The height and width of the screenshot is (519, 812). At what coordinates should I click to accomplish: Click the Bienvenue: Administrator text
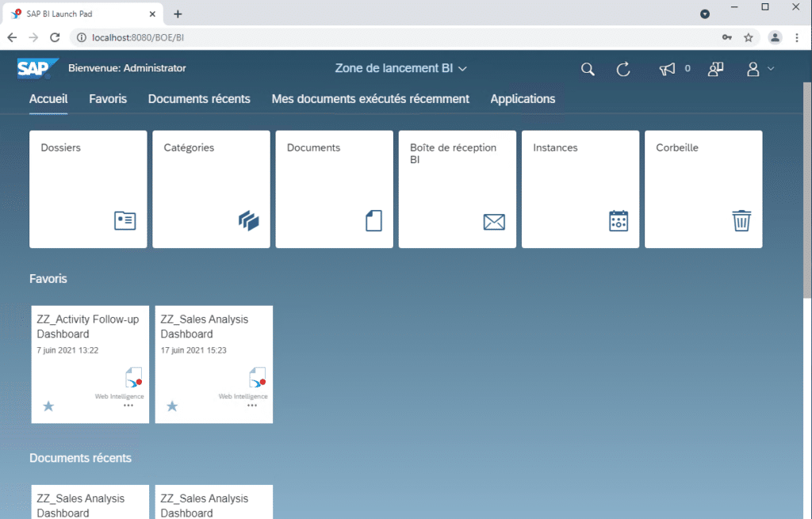(127, 68)
